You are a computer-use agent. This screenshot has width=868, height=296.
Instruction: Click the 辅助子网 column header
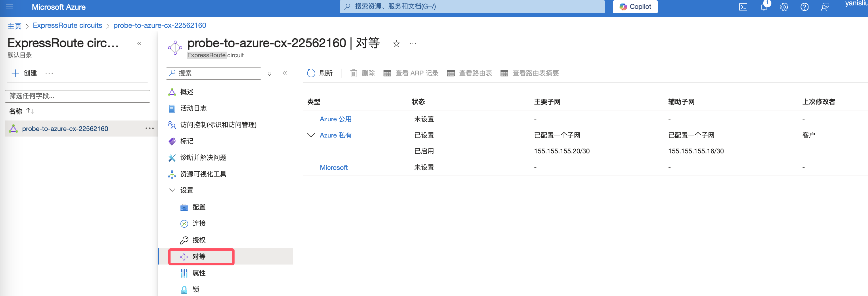pos(681,102)
